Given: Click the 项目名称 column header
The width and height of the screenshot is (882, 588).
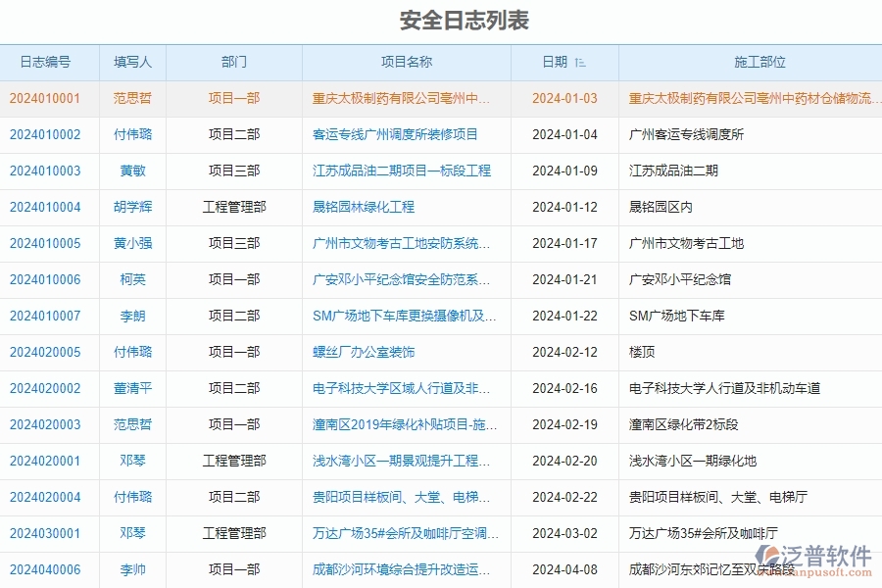Looking at the screenshot, I should pyautogui.click(x=407, y=62).
